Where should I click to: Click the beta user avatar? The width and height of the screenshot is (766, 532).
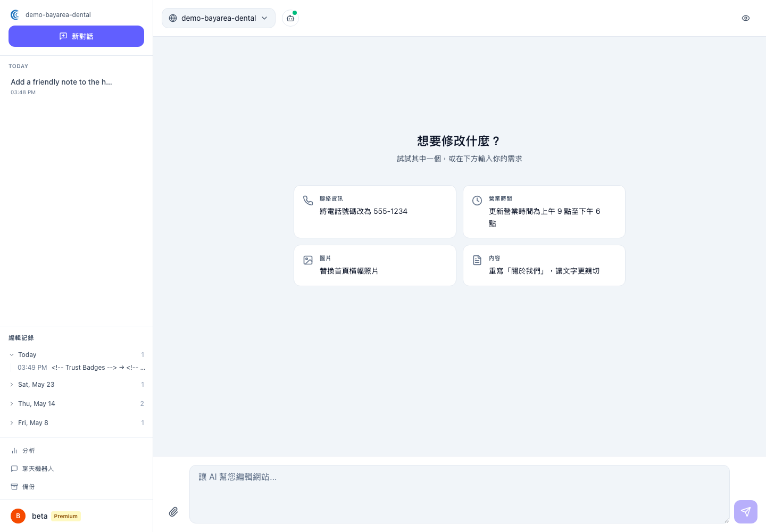[18, 516]
